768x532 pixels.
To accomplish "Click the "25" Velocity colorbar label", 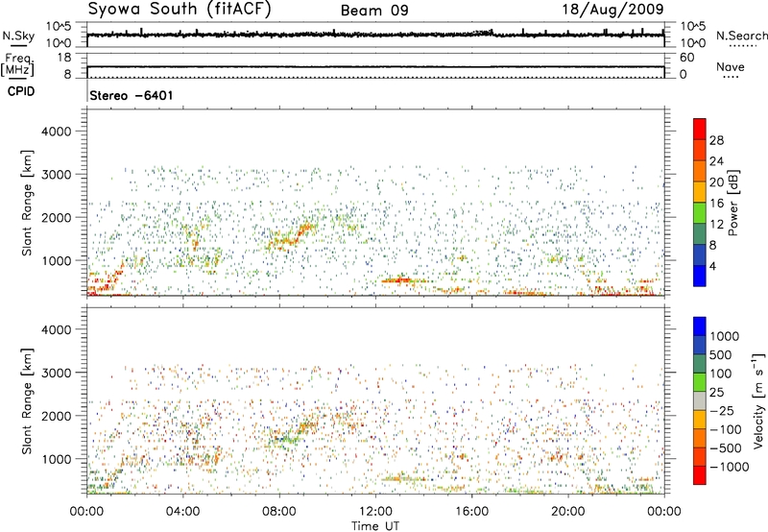I will (x=716, y=392).
